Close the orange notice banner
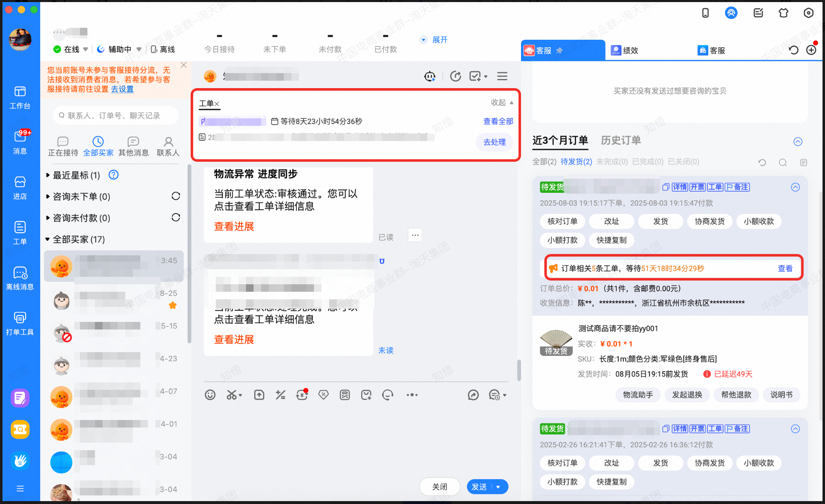 (184, 65)
